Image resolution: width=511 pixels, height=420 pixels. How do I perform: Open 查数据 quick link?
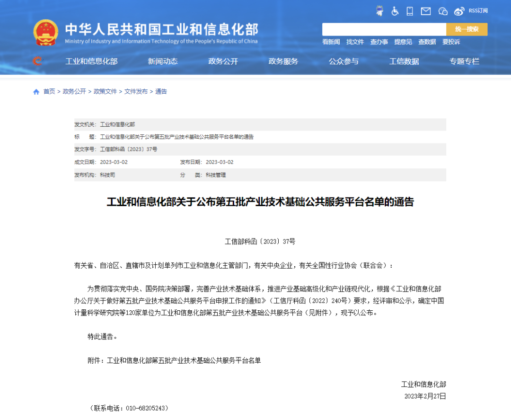pyautogui.click(x=427, y=42)
